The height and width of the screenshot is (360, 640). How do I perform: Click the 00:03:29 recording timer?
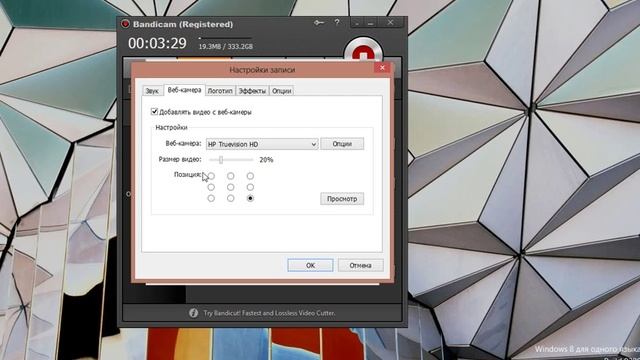(157, 43)
